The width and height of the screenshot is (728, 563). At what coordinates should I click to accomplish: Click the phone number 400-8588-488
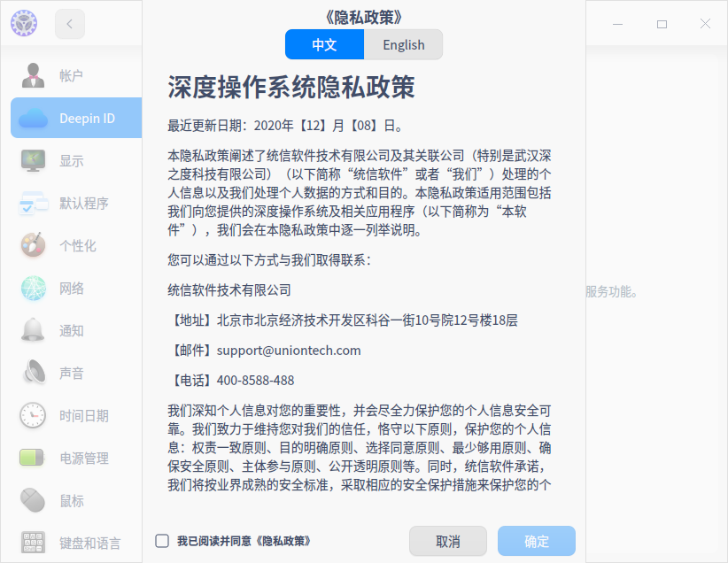tap(255, 381)
